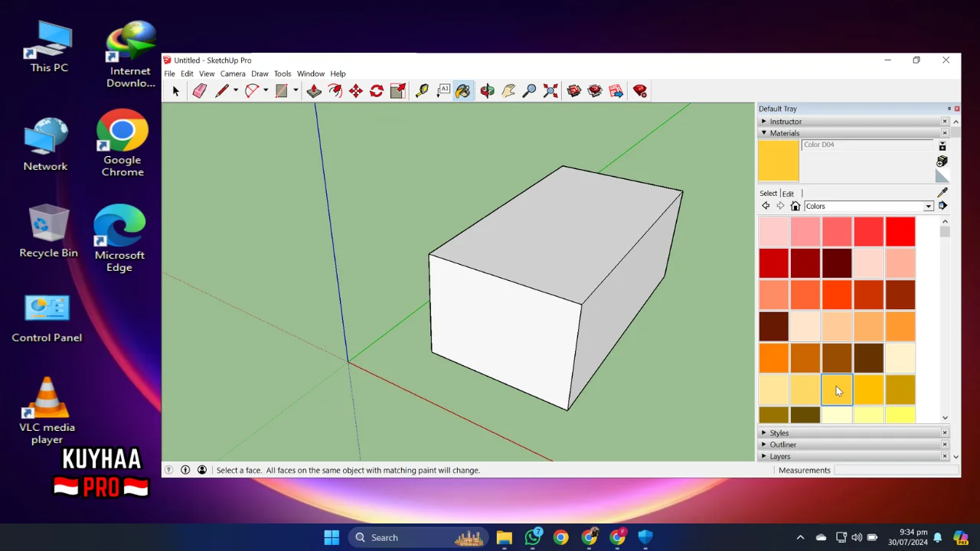The width and height of the screenshot is (980, 551).
Task: Click the user sign-in status bar icon
Action: pos(202,470)
